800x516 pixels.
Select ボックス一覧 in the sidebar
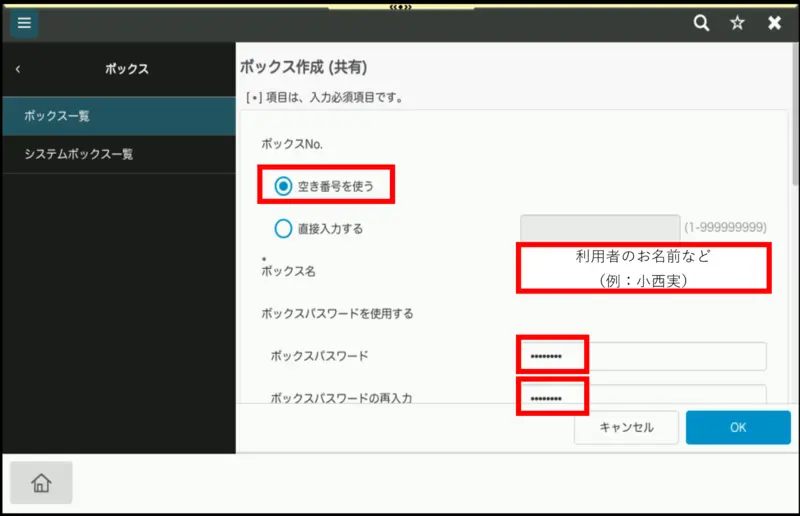(x=118, y=116)
